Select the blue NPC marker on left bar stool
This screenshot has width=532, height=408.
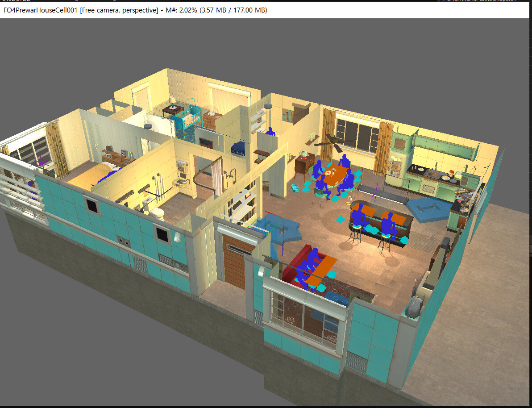click(358, 216)
